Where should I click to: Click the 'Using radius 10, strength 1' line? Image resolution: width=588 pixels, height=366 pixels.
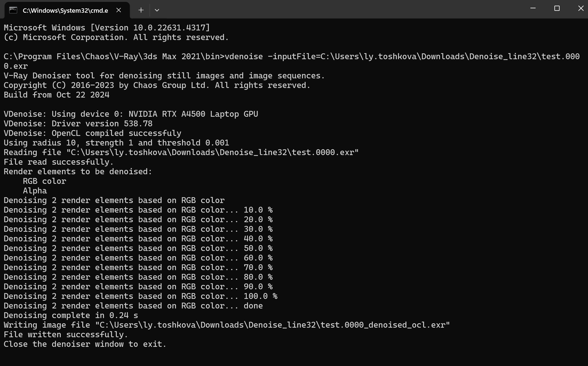pyautogui.click(x=116, y=143)
